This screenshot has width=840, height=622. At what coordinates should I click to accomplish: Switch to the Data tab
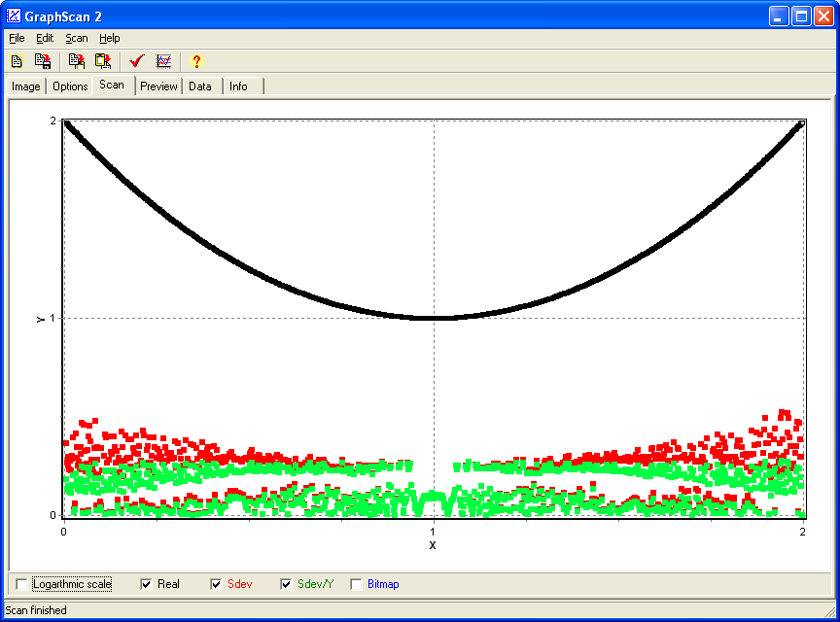(x=200, y=86)
